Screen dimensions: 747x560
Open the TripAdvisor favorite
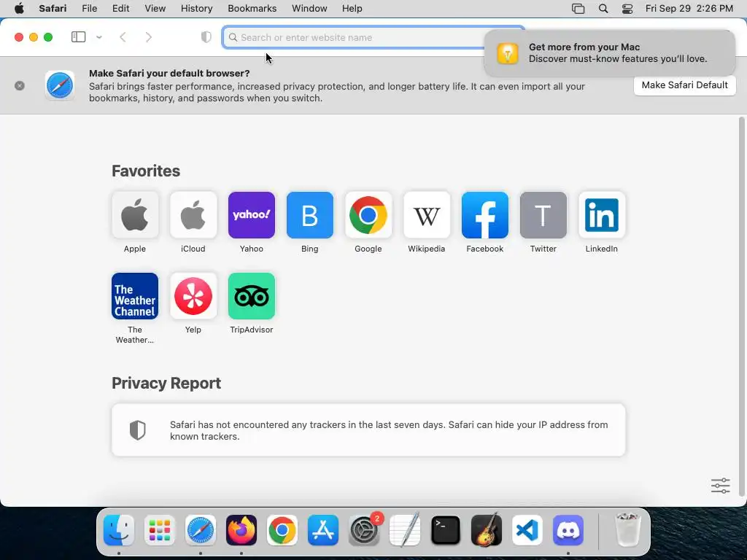[252, 296]
